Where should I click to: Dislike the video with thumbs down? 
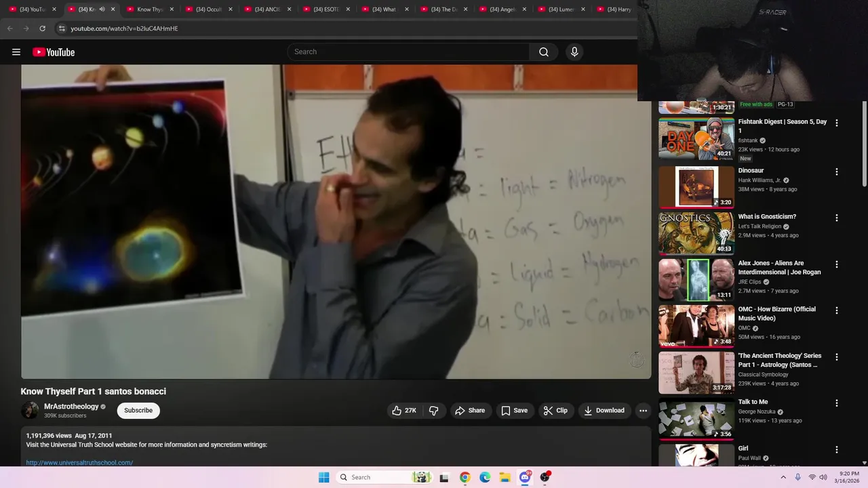tap(434, 411)
